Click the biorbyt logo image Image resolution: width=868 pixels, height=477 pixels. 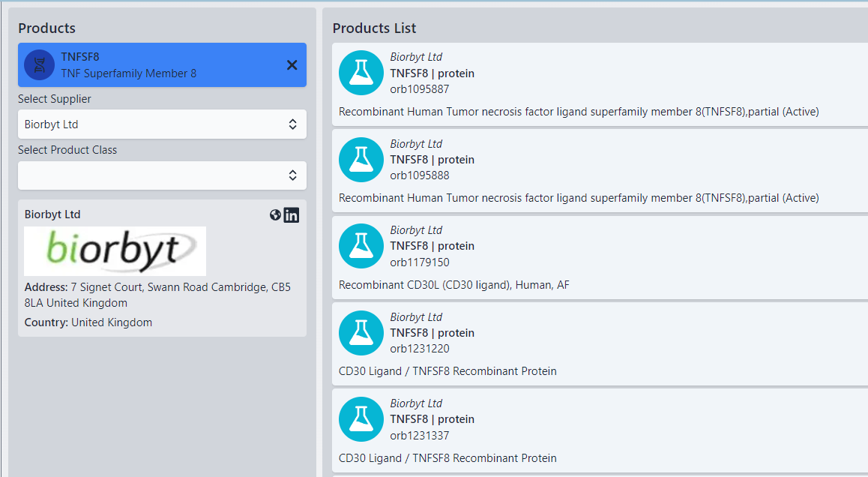[x=115, y=251]
